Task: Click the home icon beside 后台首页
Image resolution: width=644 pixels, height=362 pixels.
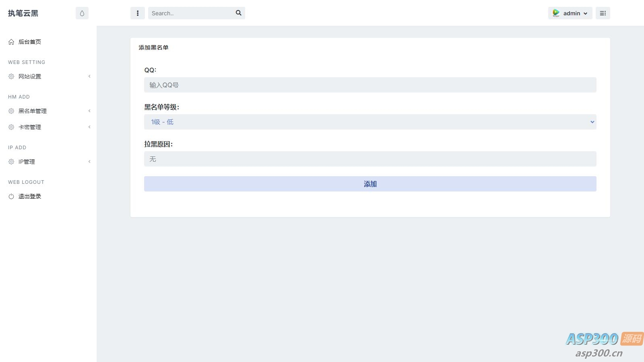Action: [x=11, y=42]
